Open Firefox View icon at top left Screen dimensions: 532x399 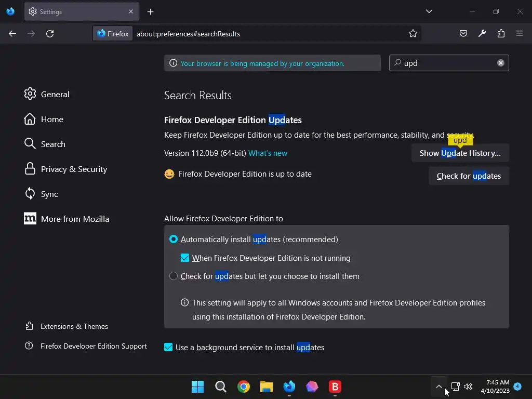tap(10, 11)
